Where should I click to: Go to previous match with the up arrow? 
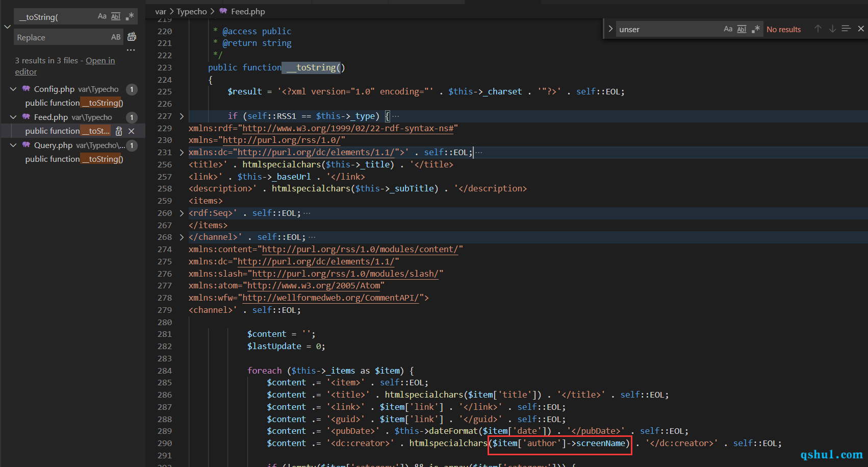[818, 29]
